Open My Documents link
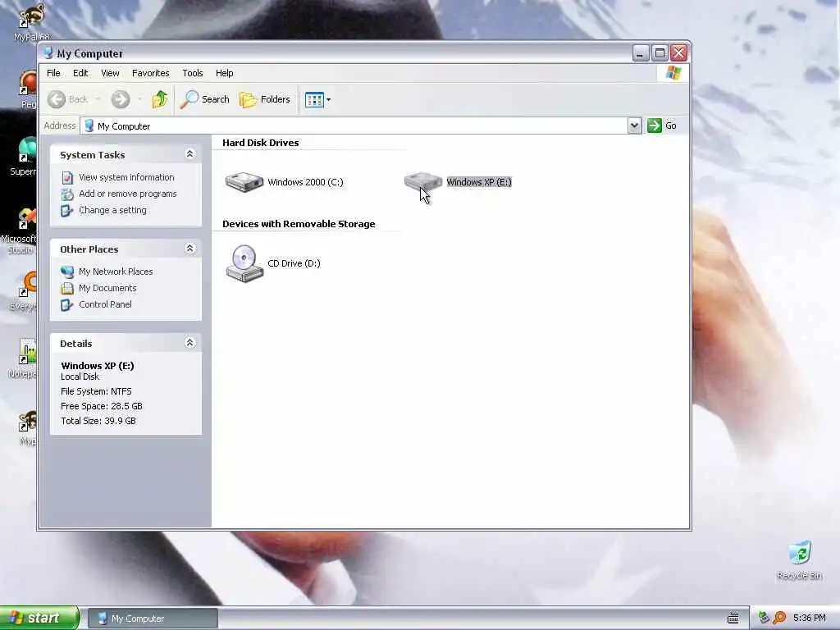 point(107,288)
